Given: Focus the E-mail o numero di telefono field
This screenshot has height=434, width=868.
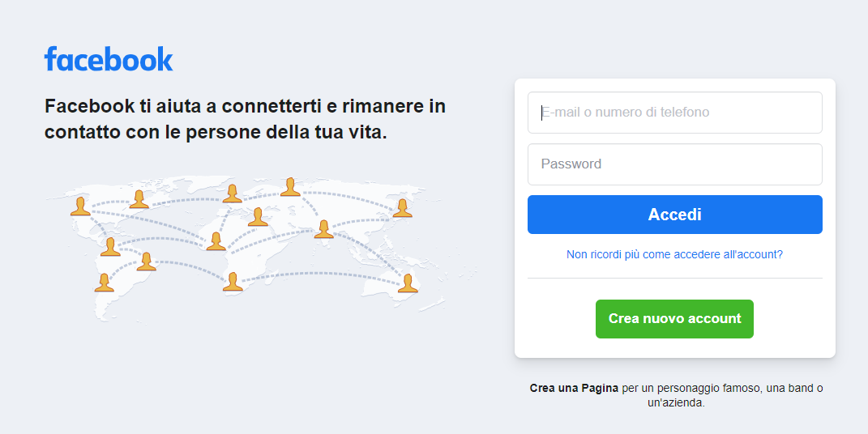Looking at the screenshot, I should click(675, 113).
